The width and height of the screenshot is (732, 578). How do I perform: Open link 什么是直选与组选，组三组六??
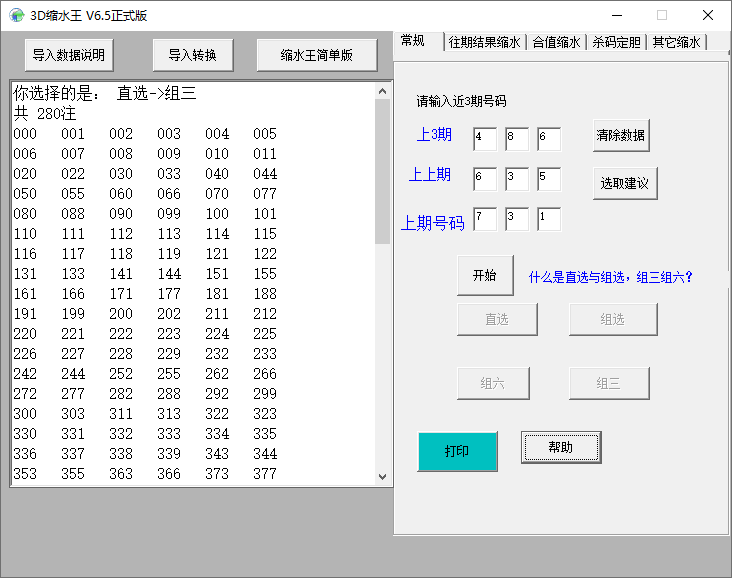pyautogui.click(x=611, y=277)
